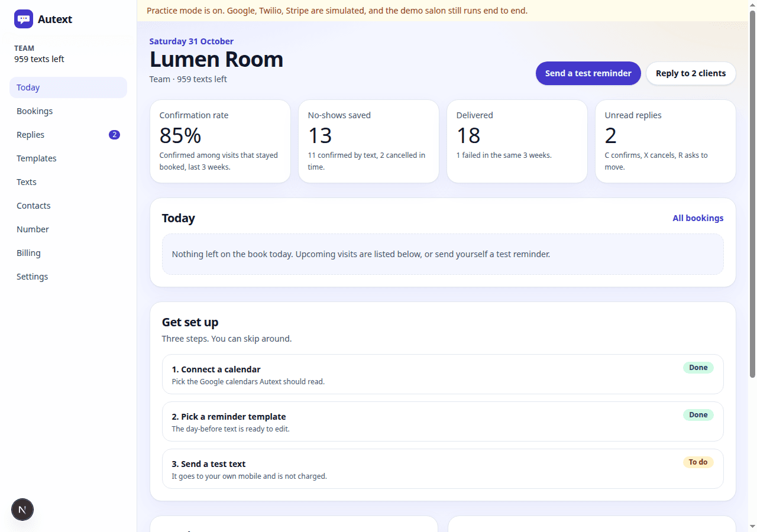Click the page's vertical scrollbar

(x=752, y=194)
